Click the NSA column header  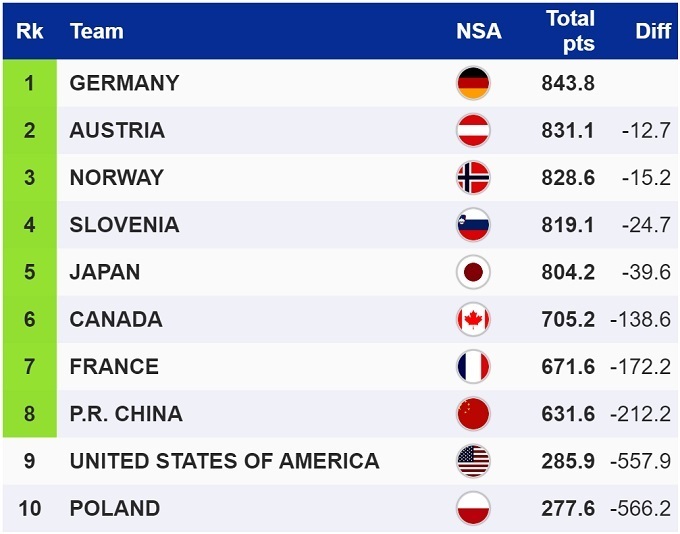(479, 31)
